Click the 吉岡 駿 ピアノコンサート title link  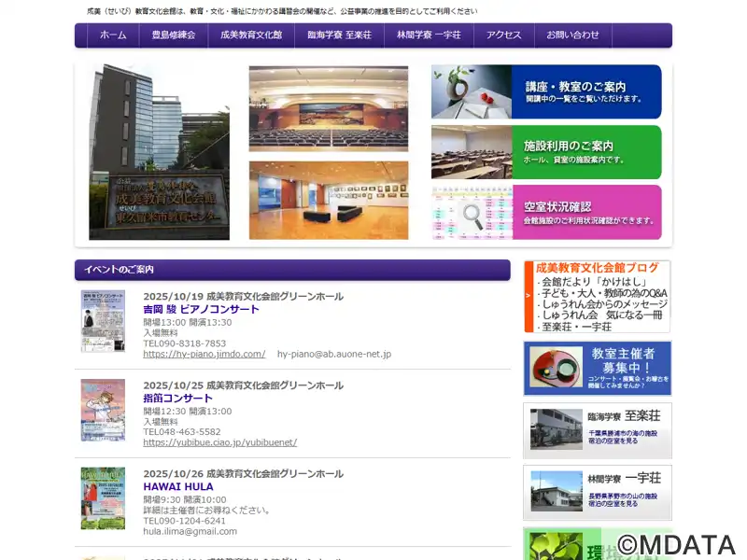pos(201,310)
